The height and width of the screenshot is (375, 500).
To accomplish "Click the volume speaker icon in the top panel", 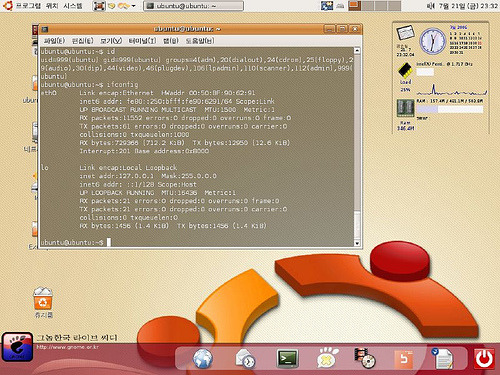I will click(431, 6).
